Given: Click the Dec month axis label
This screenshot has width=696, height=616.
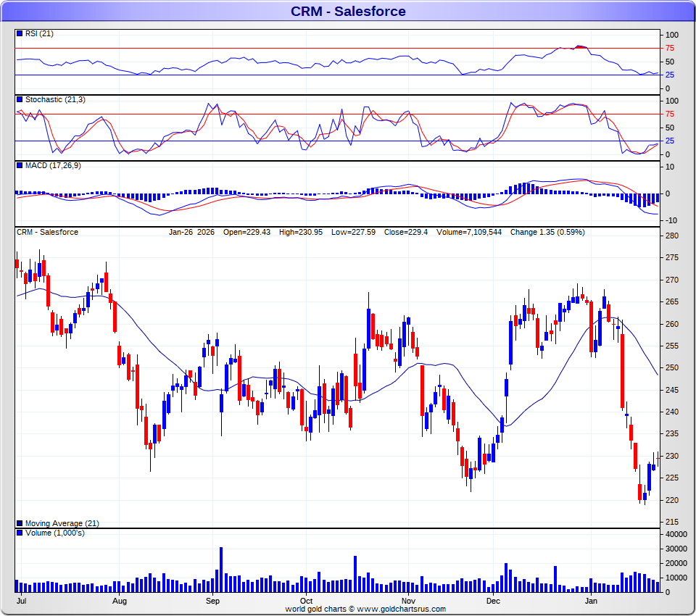Looking at the screenshot, I should (493, 601).
